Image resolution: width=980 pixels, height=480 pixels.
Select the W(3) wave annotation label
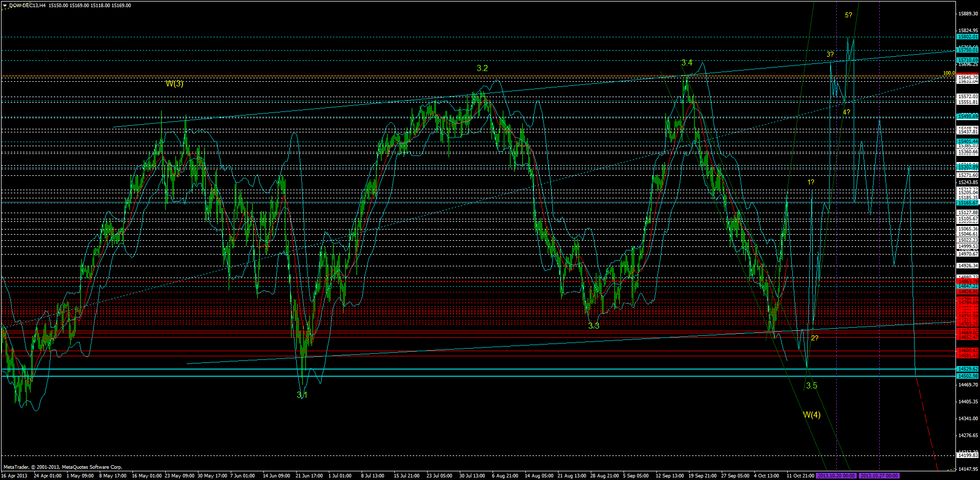coord(175,83)
